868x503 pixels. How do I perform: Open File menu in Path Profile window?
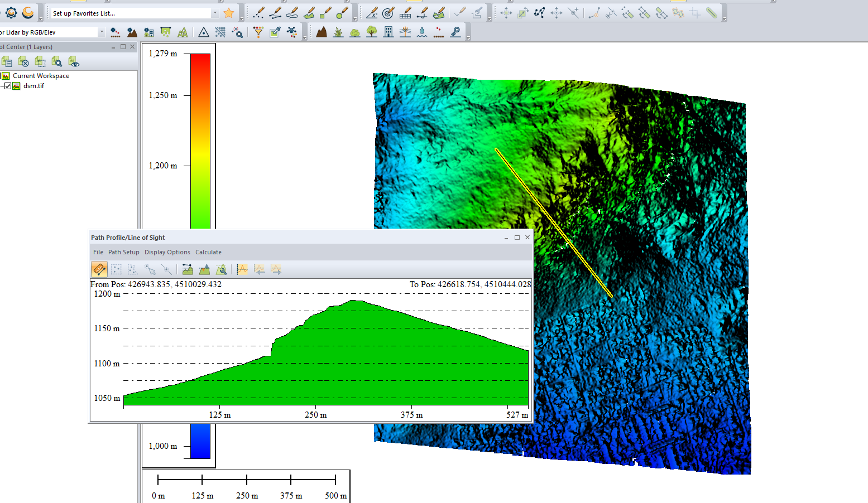[98, 252]
